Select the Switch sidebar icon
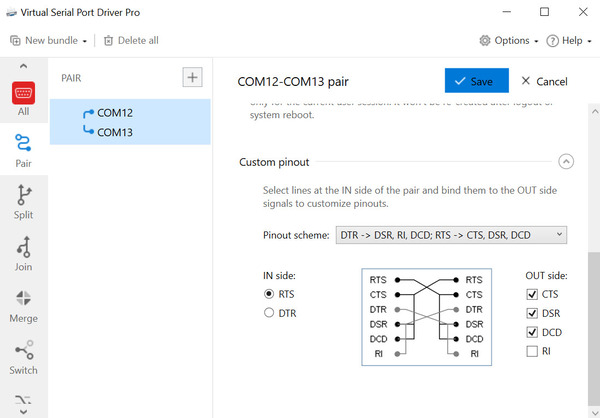This screenshot has width=600, height=418. [x=24, y=349]
